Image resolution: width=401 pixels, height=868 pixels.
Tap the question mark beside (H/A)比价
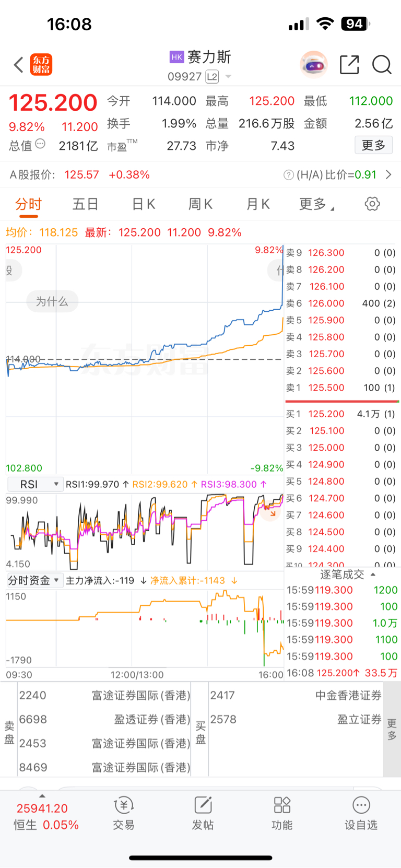288,175
